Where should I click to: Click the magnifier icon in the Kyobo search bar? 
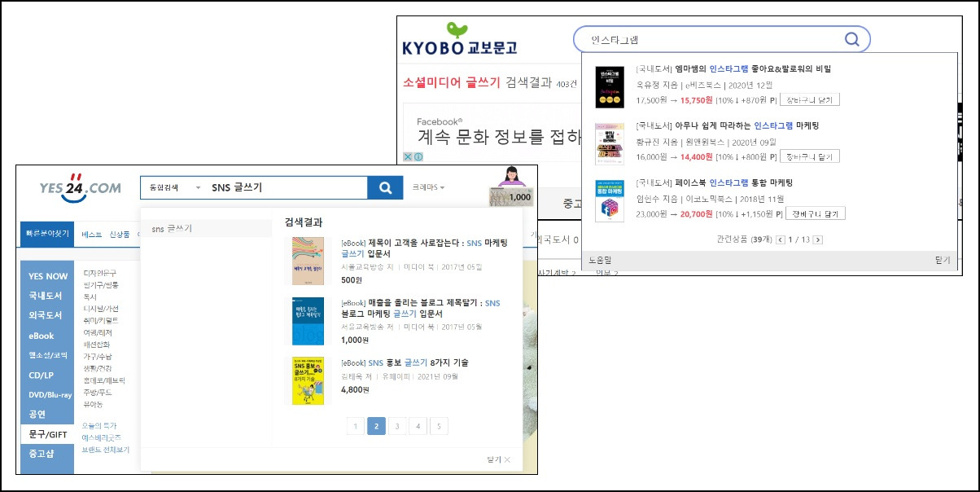851,38
